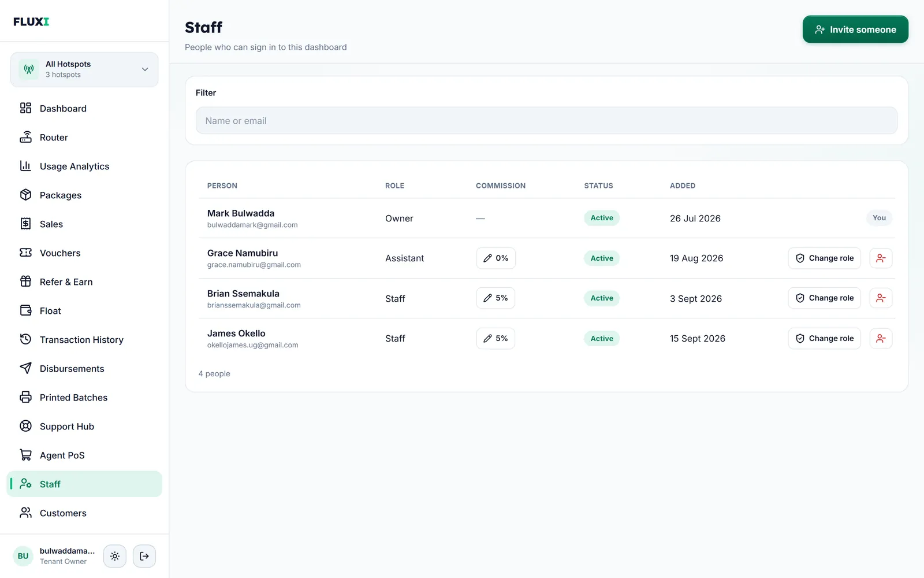Image resolution: width=924 pixels, height=578 pixels.
Task: Edit Grace Namubiru's 0% commission
Action: click(495, 258)
